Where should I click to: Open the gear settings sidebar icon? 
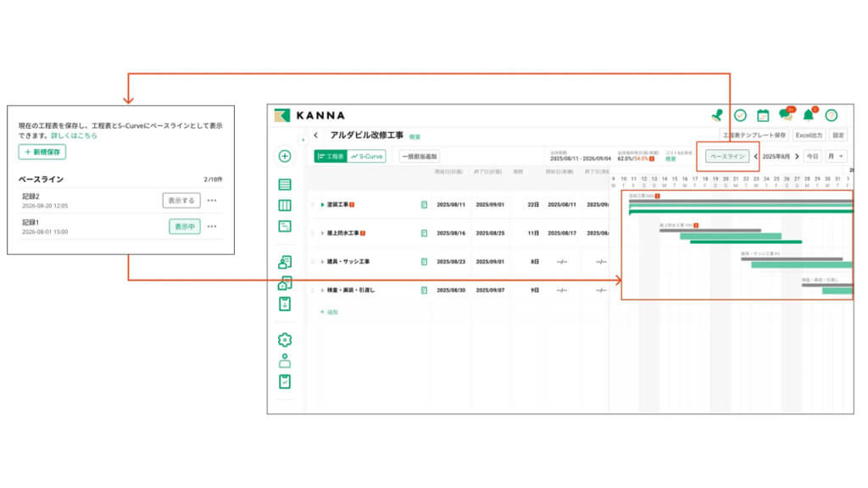pyautogui.click(x=285, y=340)
